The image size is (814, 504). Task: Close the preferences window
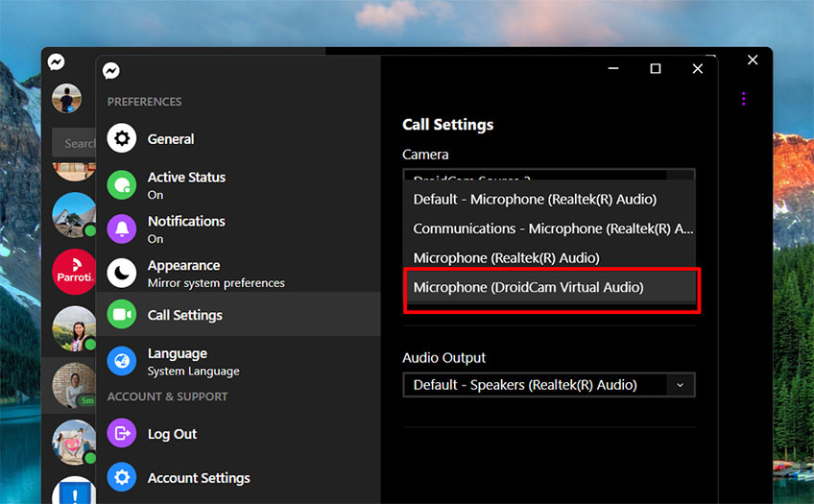697,68
